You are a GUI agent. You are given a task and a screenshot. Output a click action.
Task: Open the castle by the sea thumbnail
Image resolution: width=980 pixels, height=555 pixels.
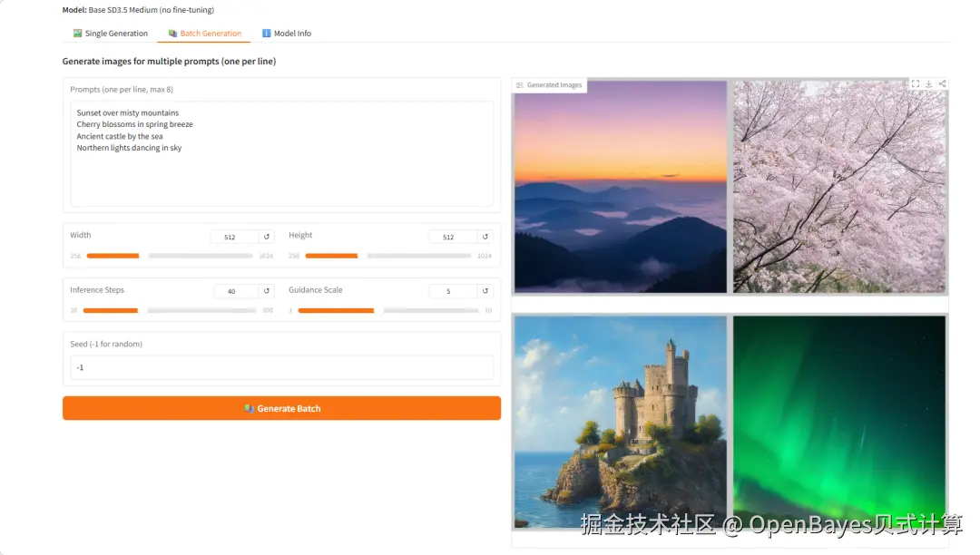tap(621, 422)
